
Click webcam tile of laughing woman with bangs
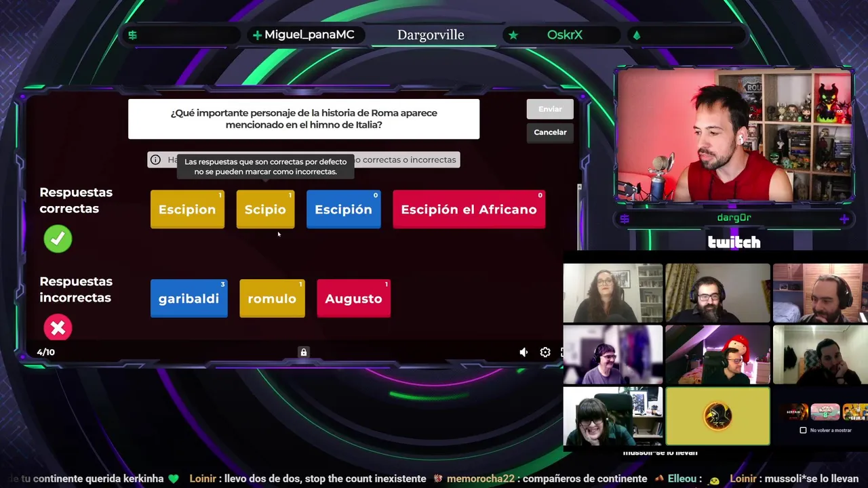(x=613, y=417)
